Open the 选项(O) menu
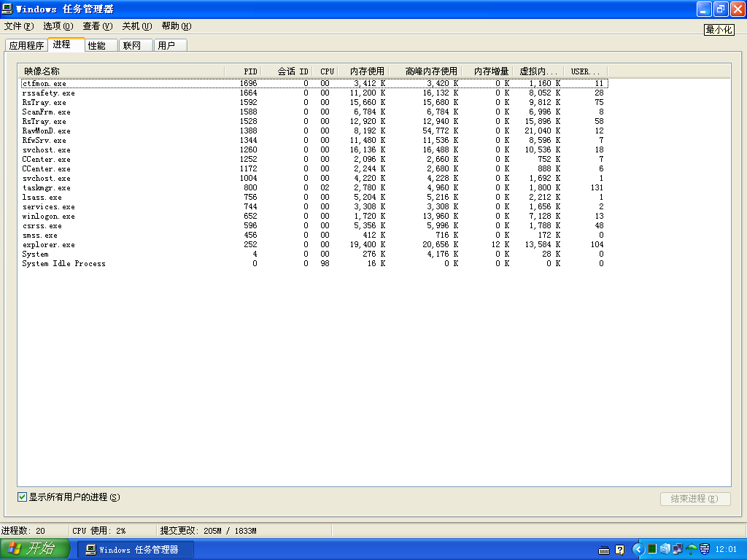The image size is (747, 560). [x=58, y=26]
